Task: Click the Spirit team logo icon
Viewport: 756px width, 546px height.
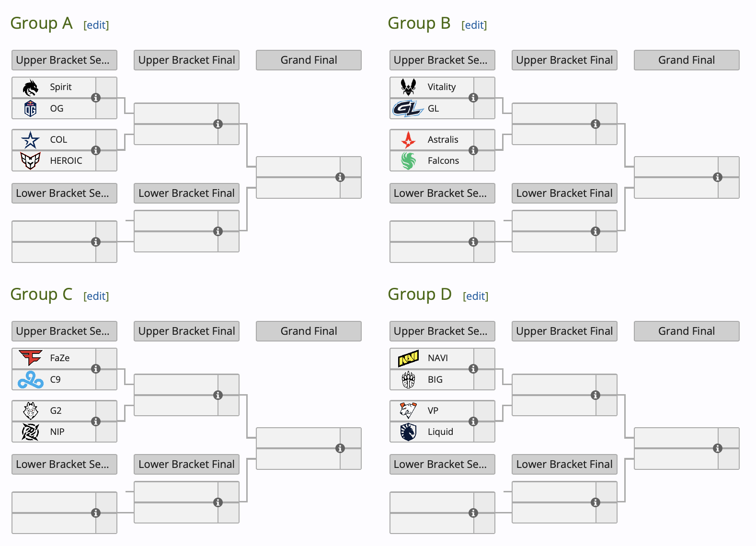Action: coord(31,87)
